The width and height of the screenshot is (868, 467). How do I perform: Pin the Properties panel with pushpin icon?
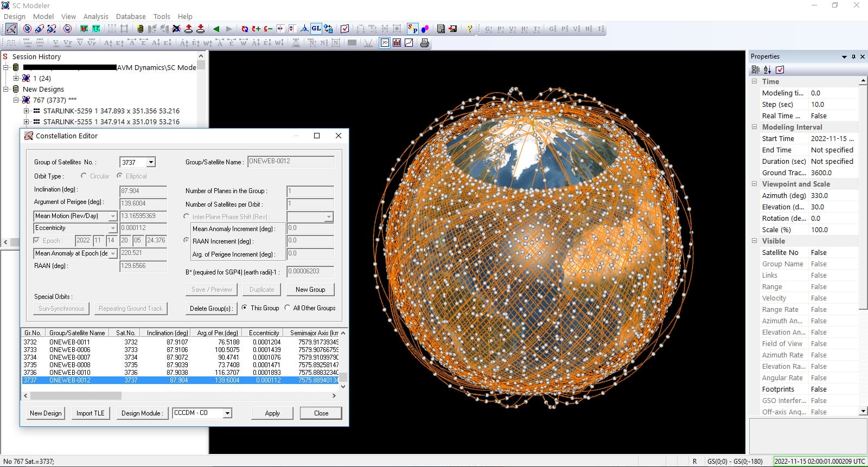click(853, 56)
